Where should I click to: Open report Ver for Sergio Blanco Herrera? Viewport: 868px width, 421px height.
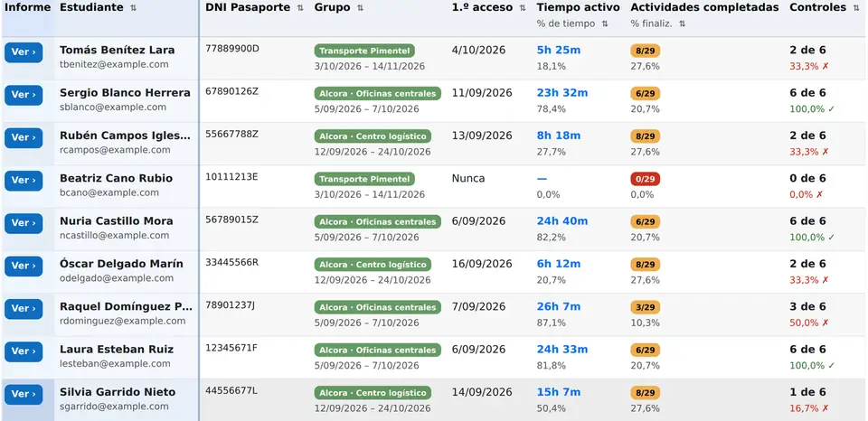click(24, 95)
